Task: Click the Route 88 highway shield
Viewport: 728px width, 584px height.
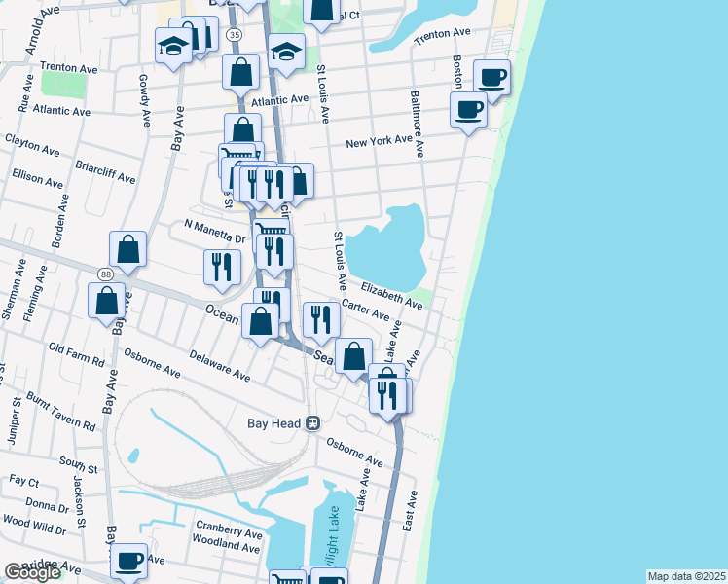Action: (x=106, y=274)
